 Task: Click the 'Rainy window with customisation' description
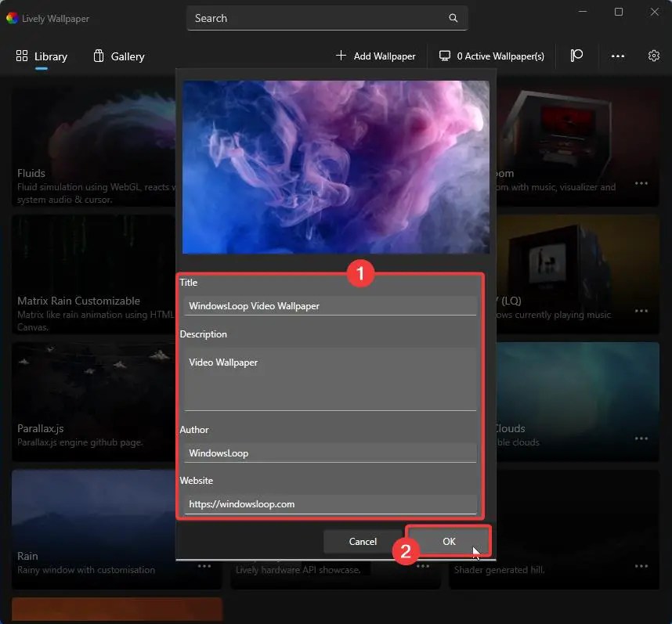tap(86, 570)
